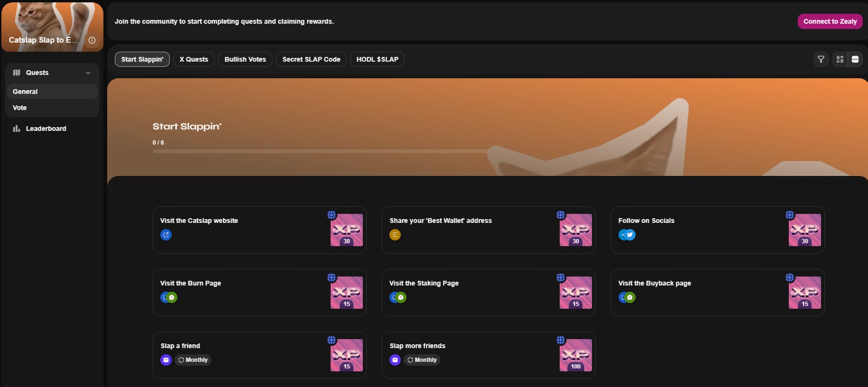Switch to the X Quests tab
This screenshot has width=868, height=387.
[194, 59]
